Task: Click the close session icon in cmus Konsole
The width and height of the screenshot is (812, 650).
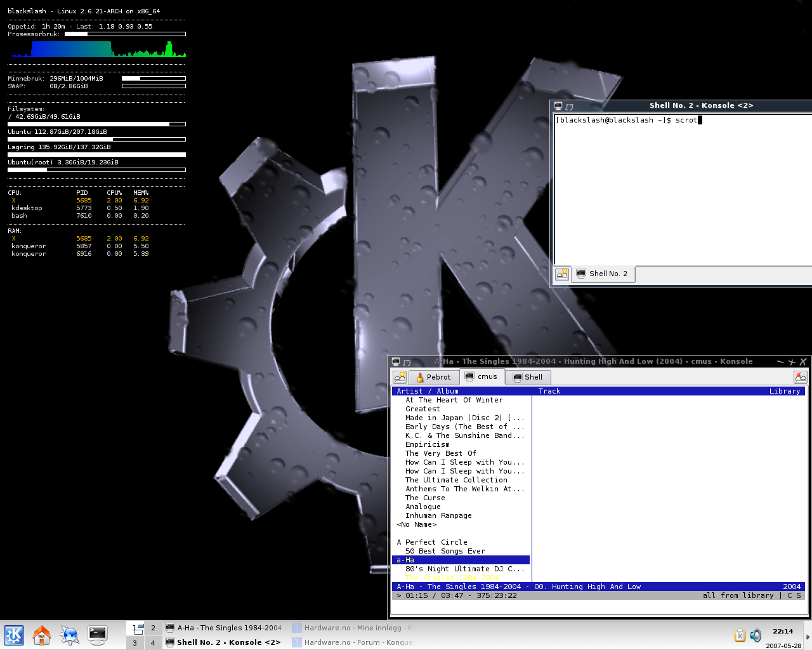Action: point(801,377)
